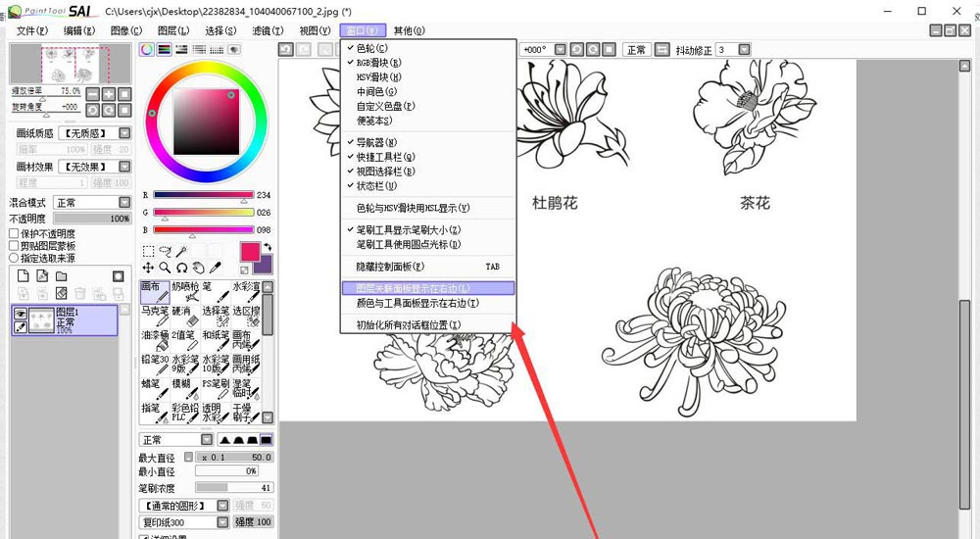Select the move tool
The height and width of the screenshot is (539, 980).
[x=148, y=268]
